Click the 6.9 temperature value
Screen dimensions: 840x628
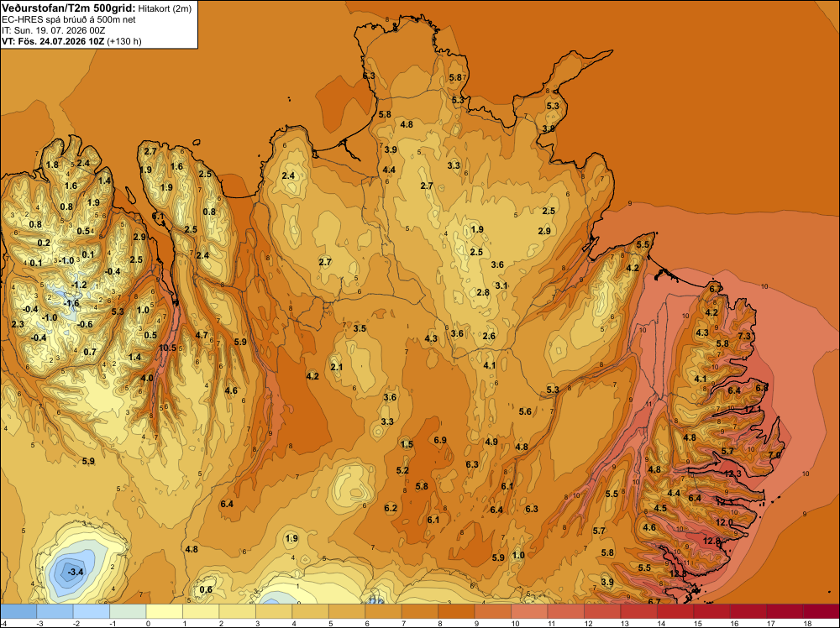[440, 440]
